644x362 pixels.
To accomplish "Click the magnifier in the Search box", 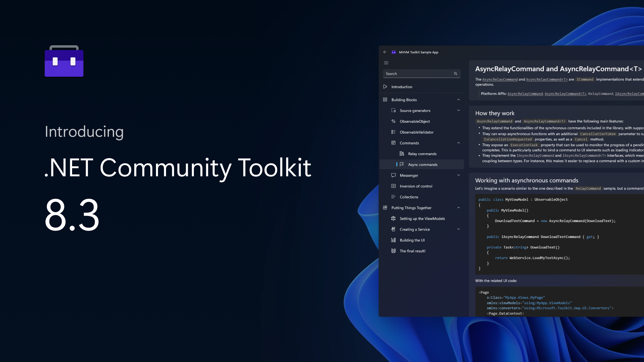I will click(x=455, y=73).
